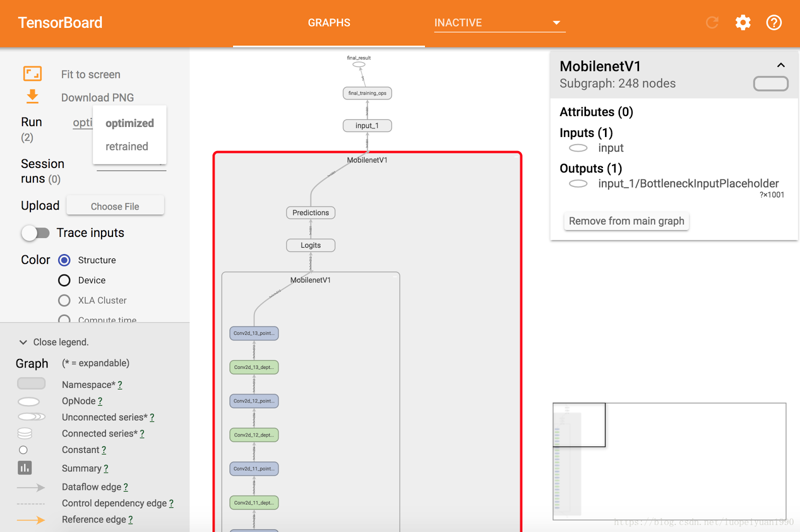Open the Summary legend help link

point(106,468)
